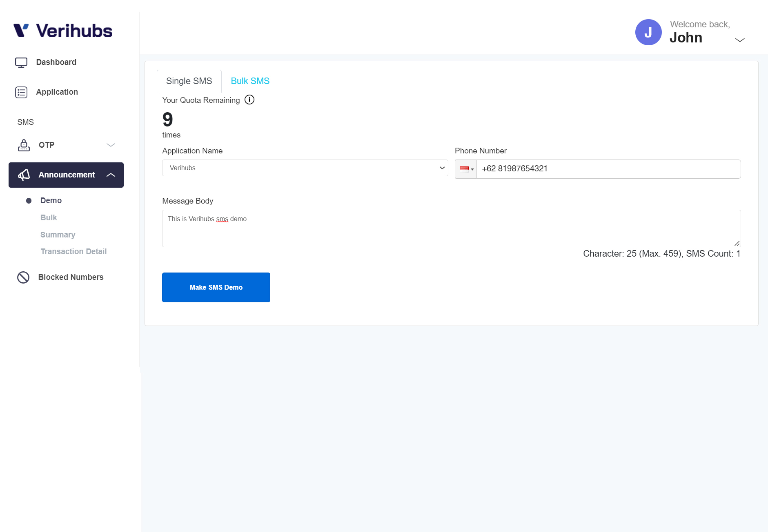Click the Indonesian flag icon
This screenshot has height=532, width=768.
pos(464,169)
